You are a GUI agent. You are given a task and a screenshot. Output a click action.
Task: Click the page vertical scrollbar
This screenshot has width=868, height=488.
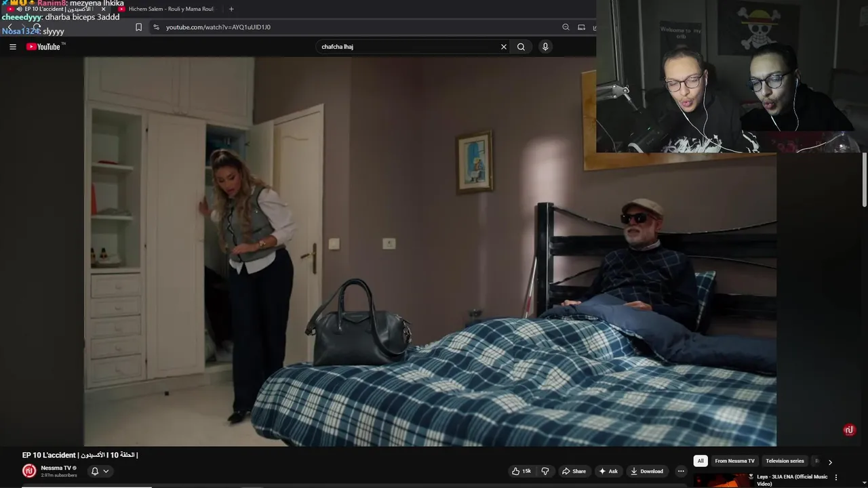click(865, 180)
